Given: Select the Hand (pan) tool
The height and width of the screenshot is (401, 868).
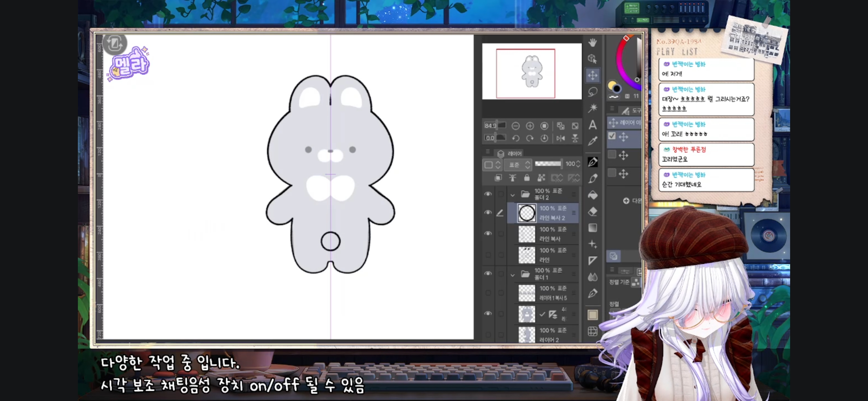Looking at the screenshot, I should click(592, 43).
